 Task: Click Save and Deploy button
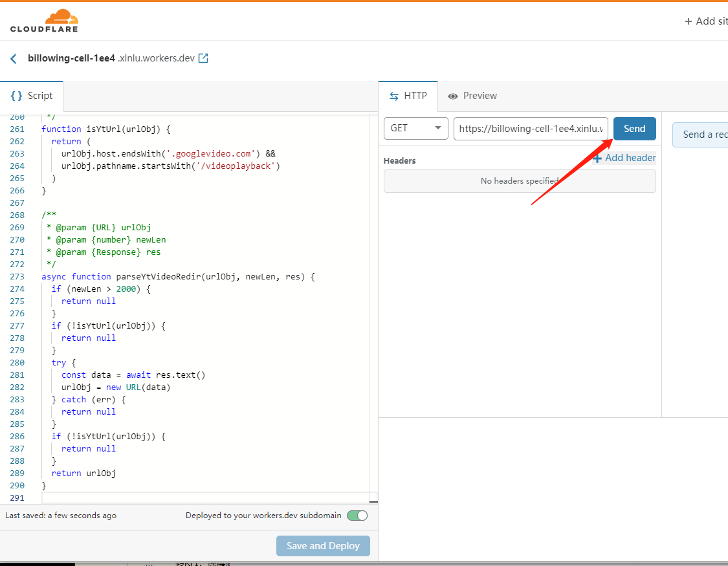click(323, 545)
